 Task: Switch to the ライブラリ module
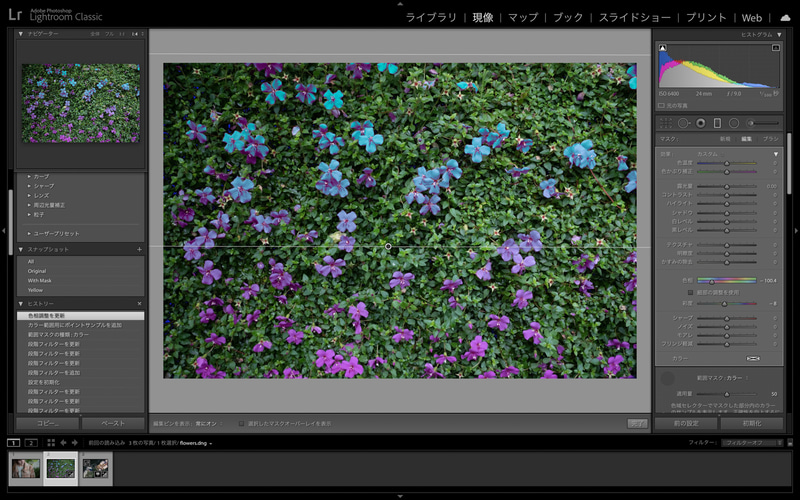point(431,18)
